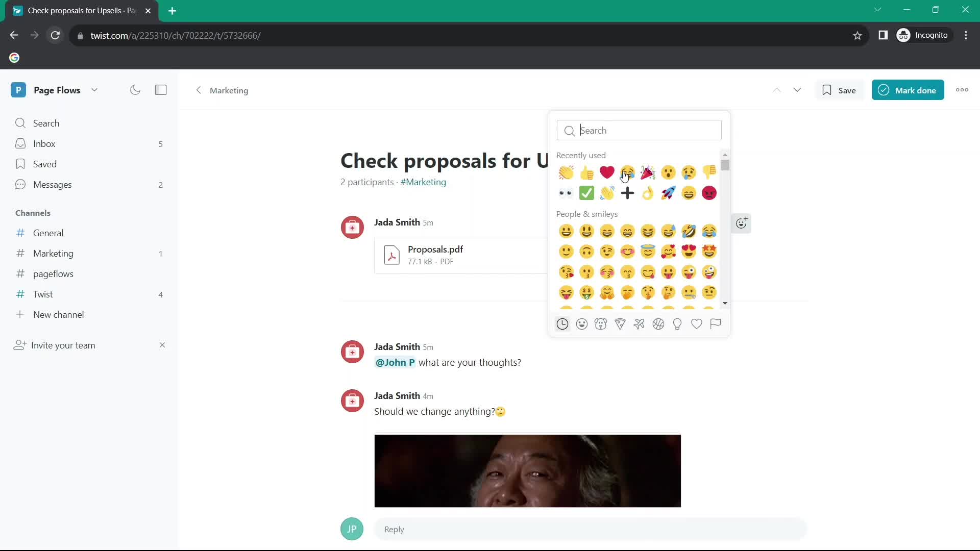Toggle dark mode with moon icon
The image size is (980, 551).
[x=135, y=89]
